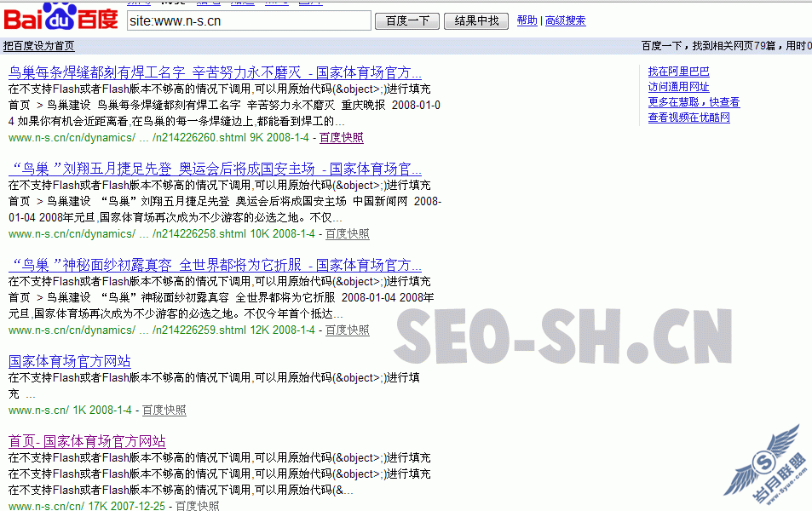
Task: Open 百度快照 for www.n-s.cn/ 1K result
Action: (164, 410)
